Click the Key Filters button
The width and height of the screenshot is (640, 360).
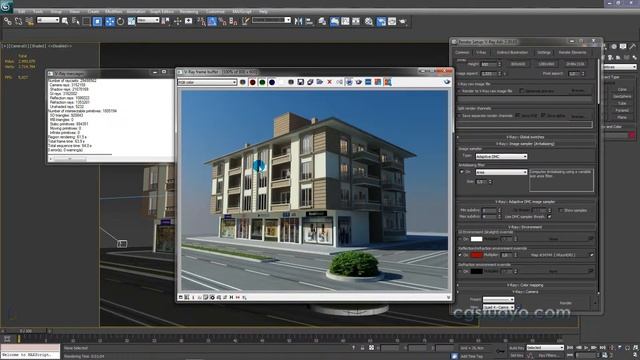point(548,356)
